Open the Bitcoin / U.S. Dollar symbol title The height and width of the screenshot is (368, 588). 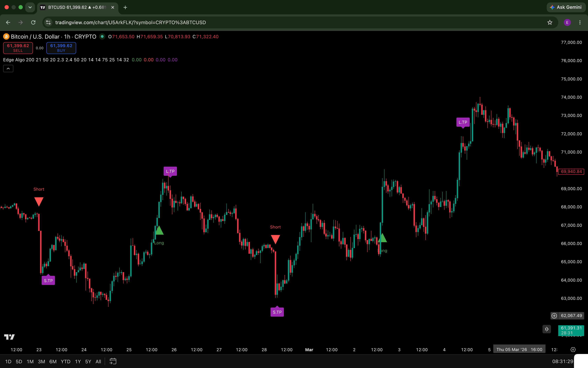(x=53, y=36)
